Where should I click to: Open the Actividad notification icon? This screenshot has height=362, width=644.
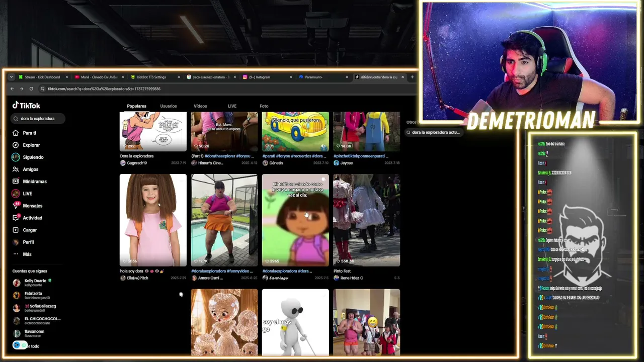16,218
